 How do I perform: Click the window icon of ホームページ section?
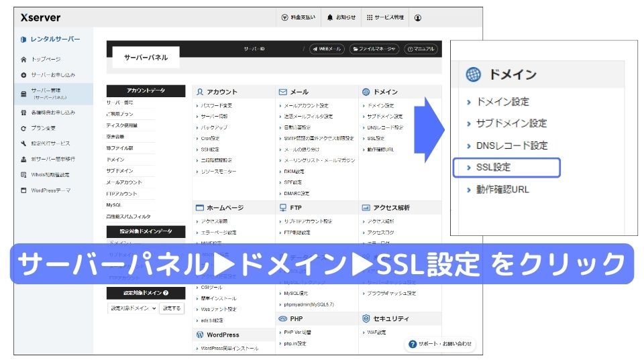pyautogui.click(x=200, y=208)
